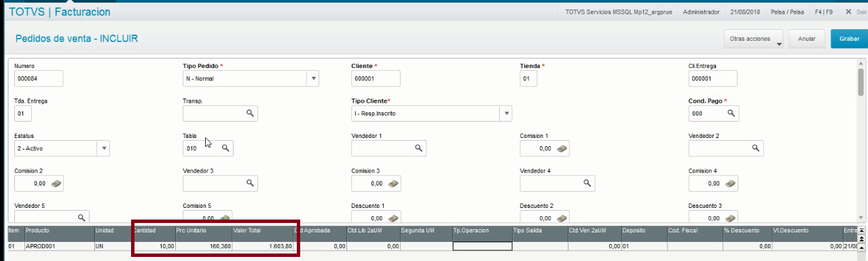Click the unit price cell 160,380

(x=202, y=246)
